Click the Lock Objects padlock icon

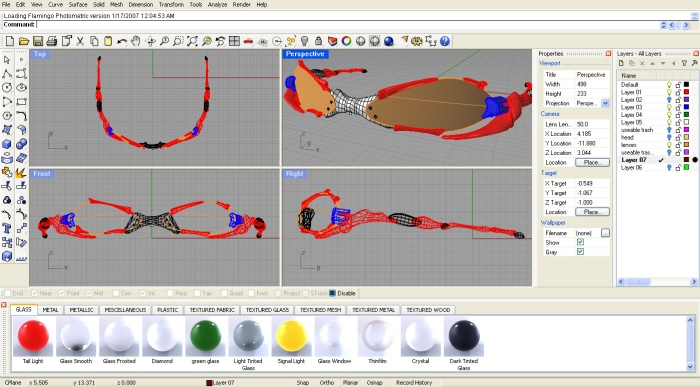tap(318, 42)
